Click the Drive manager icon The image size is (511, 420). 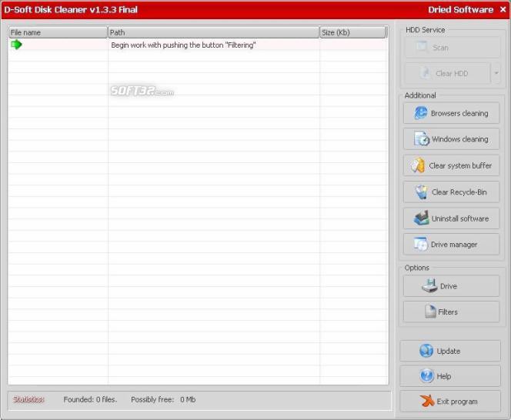[420, 244]
